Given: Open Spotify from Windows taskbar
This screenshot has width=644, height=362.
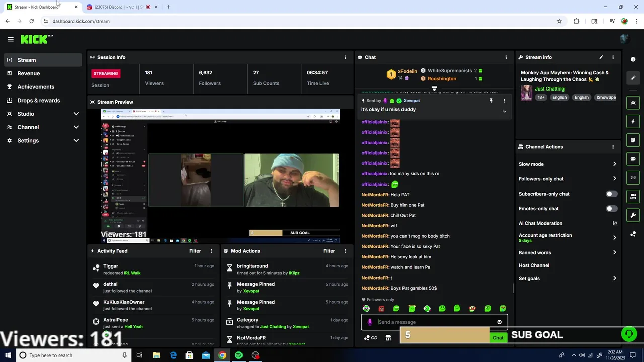Looking at the screenshot, I should tap(238, 355).
